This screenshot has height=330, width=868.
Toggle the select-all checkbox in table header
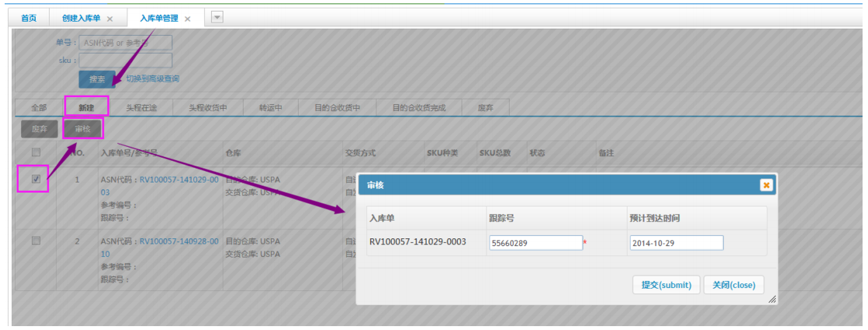[x=36, y=153]
